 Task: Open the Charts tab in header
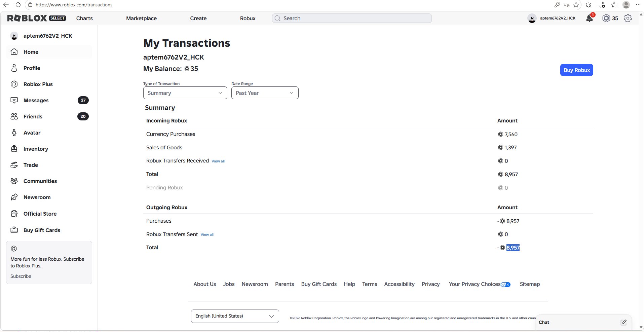point(84,18)
